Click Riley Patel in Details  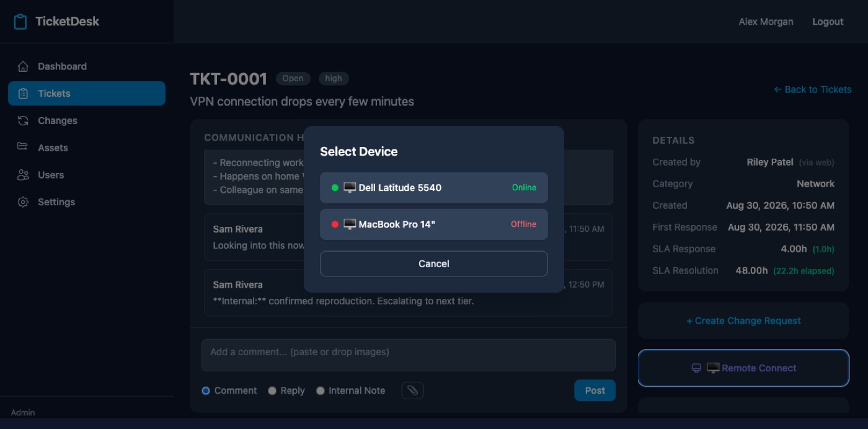pyautogui.click(x=770, y=162)
